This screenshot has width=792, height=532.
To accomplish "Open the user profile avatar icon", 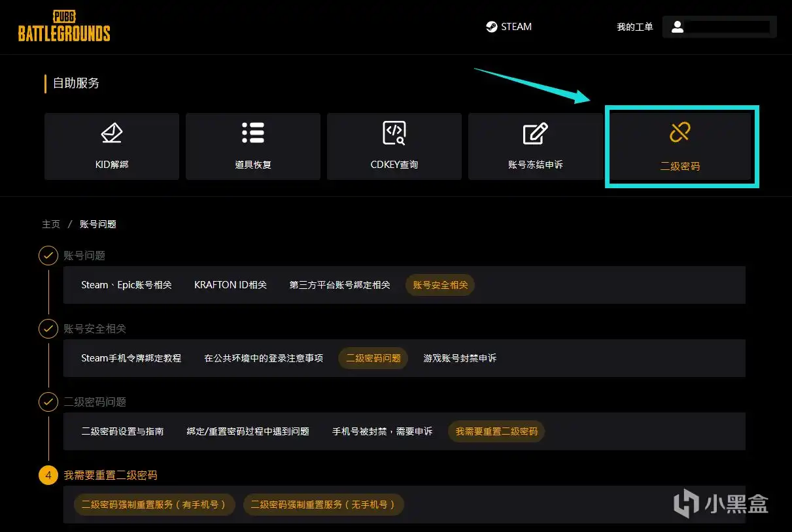I will 678,27.
